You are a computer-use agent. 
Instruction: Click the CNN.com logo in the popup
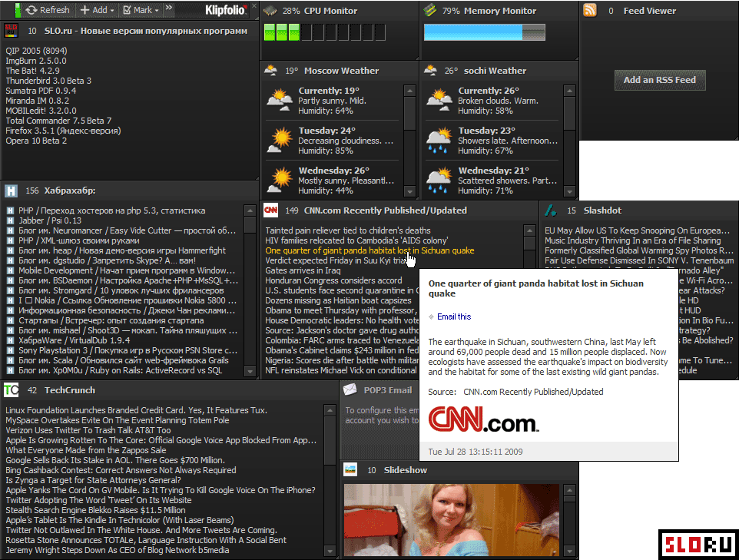click(483, 419)
